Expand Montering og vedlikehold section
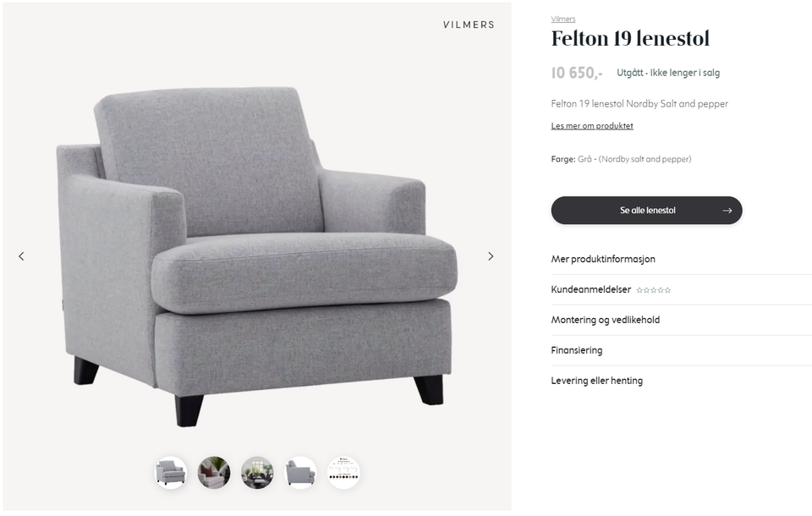This screenshot has height=516, width=812. (606, 320)
